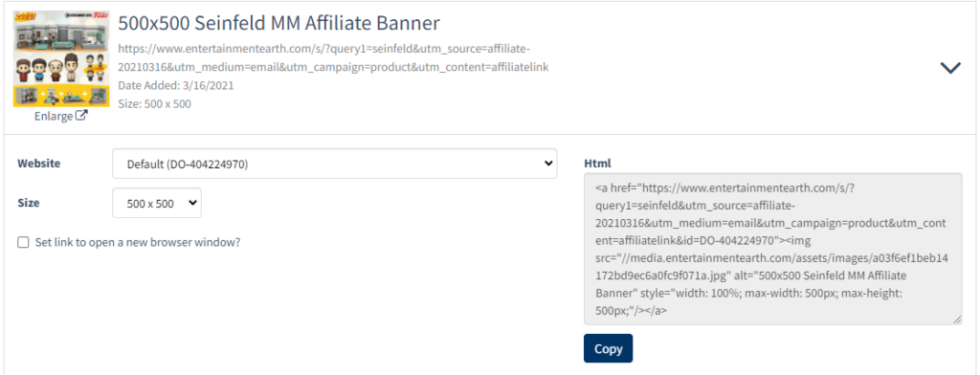Open the Size dropdown showing 500 x 500
Image resolution: width=980 pixels, height=375 pixels.
[157, 203]
